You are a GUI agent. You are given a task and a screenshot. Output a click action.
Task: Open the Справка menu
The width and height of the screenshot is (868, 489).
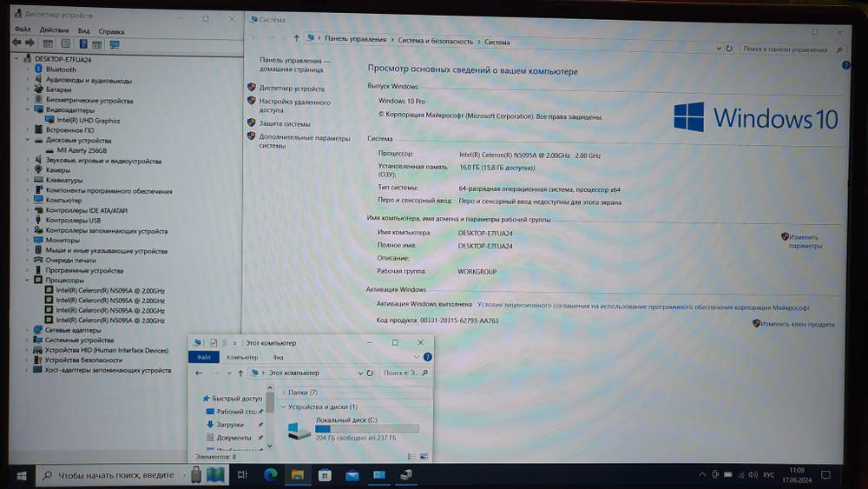pyautogui.click(x=111, y=31)
